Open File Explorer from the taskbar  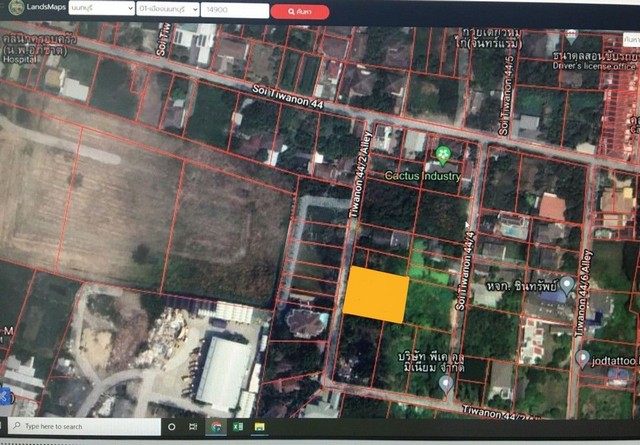(x=260, y=426)
